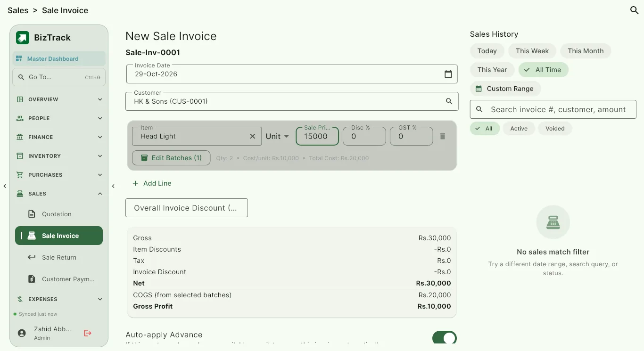Filter sales history by Today
This screenshot has width=644, height=351.
coord(487,51)
